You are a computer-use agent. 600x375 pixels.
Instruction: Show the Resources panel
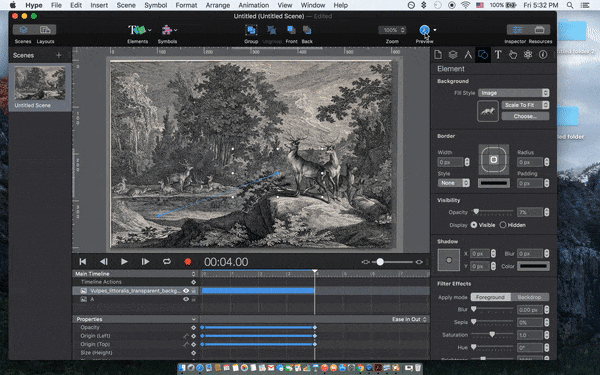tap(540, 29)
